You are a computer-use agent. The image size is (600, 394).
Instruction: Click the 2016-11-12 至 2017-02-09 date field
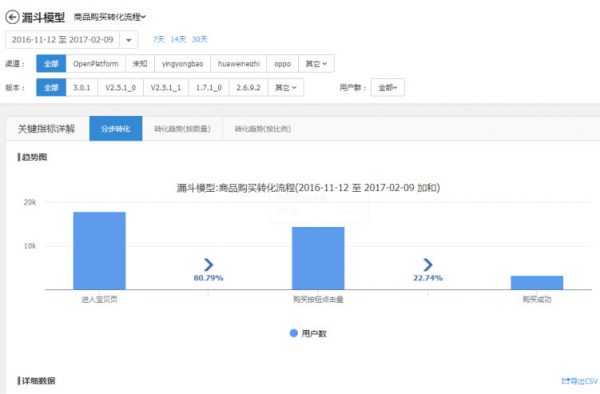[62, 40]
